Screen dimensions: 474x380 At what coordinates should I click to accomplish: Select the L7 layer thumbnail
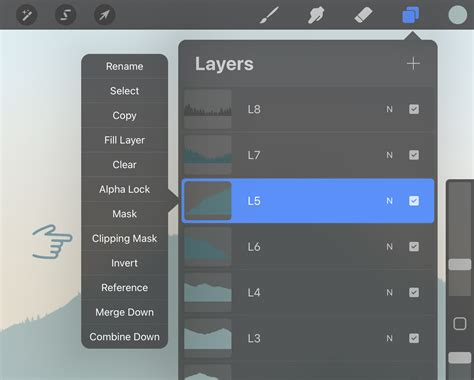208,155
